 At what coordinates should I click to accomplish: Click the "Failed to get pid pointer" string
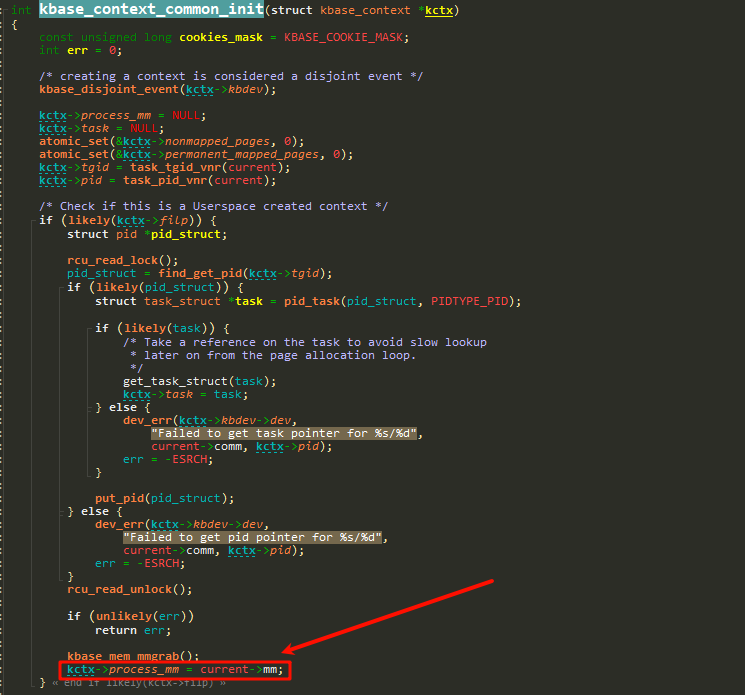coord(254,537)
